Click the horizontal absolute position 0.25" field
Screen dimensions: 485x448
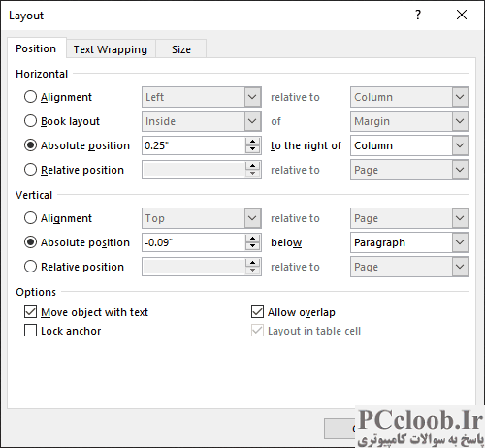click(194, 145)
